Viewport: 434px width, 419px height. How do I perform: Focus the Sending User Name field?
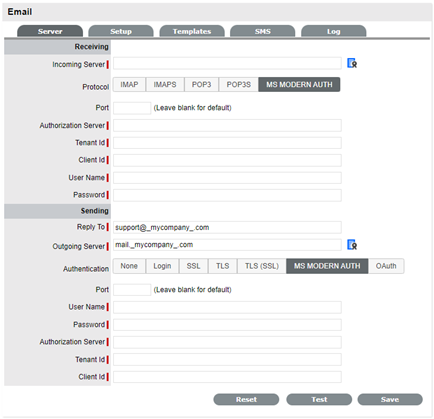coord(227,307)
